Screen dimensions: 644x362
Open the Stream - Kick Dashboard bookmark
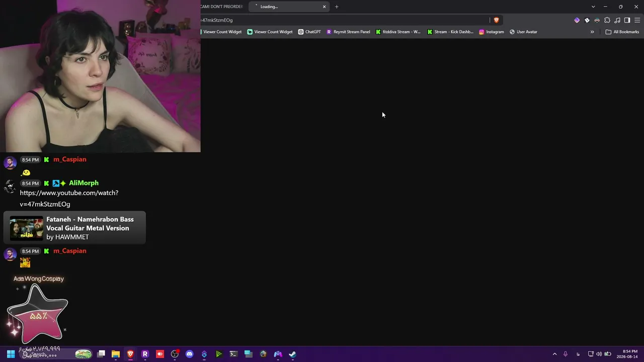click(x=450, y=32)
